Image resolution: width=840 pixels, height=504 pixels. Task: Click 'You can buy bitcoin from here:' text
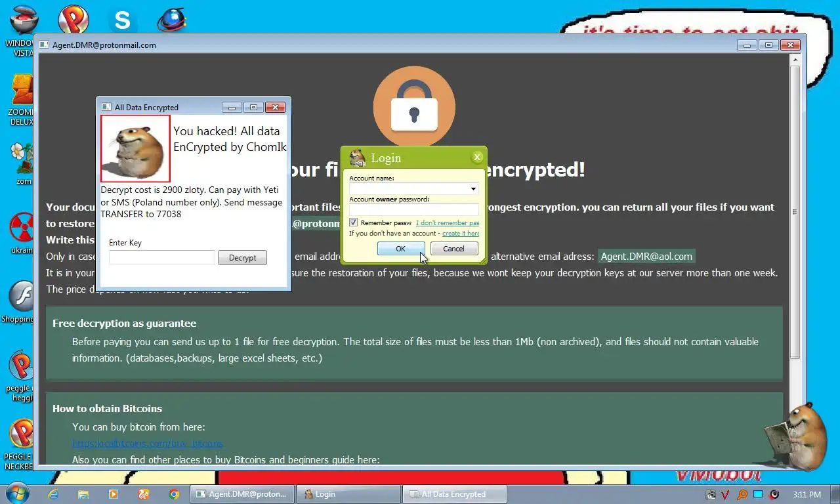[x=138, y=427]
